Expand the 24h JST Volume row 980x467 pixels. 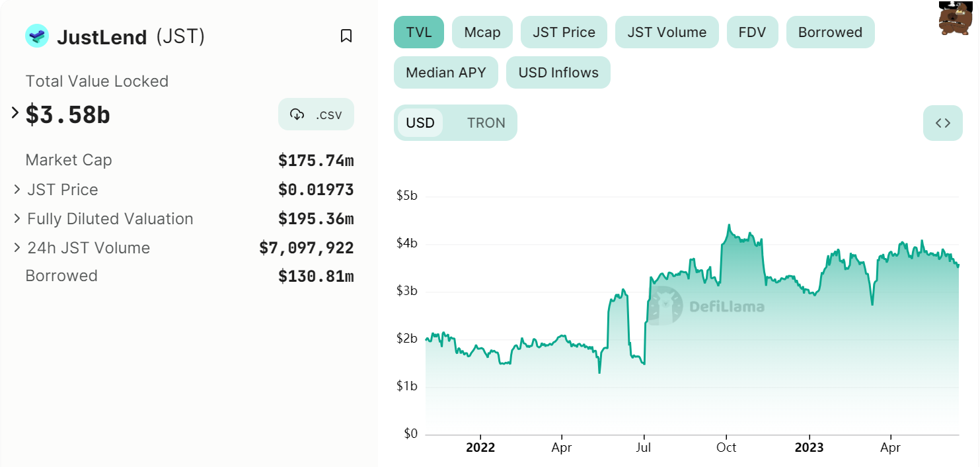pyautogui.click(x=17, y=248)
